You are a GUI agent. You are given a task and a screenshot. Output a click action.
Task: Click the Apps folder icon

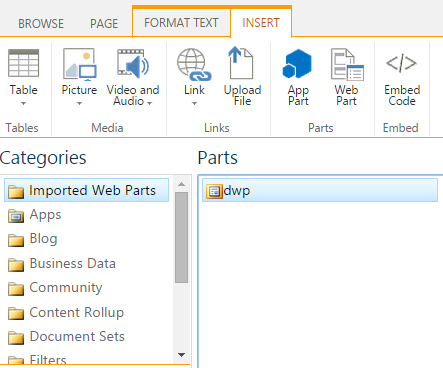[16, 216]
